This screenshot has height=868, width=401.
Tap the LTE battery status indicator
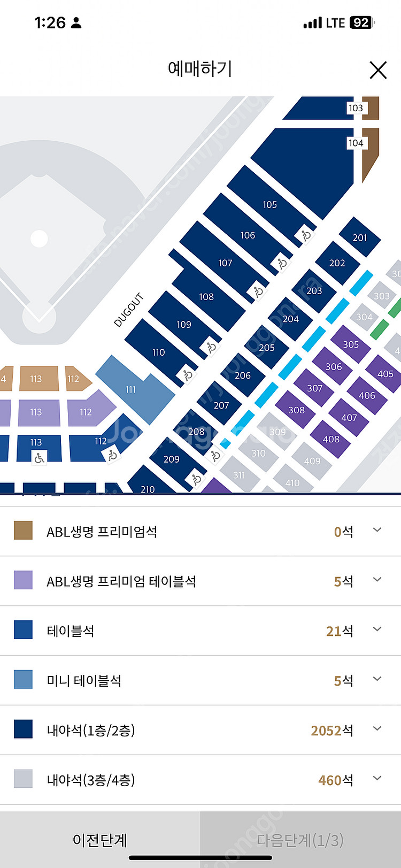tap(361, 22)
